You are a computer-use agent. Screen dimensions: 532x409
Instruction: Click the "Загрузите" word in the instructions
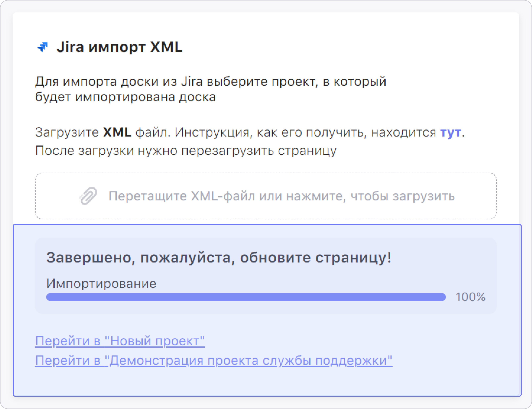point(67,133)
